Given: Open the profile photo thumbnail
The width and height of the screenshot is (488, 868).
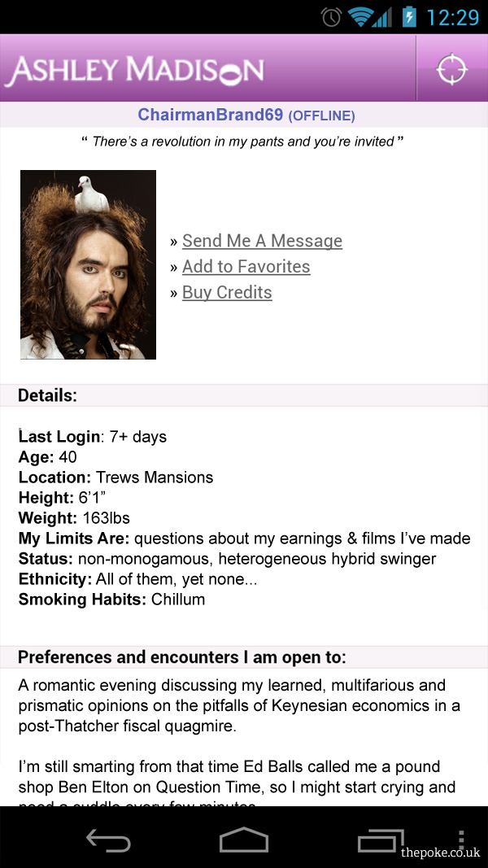Looking at the screenshot, I should point(88,264).
